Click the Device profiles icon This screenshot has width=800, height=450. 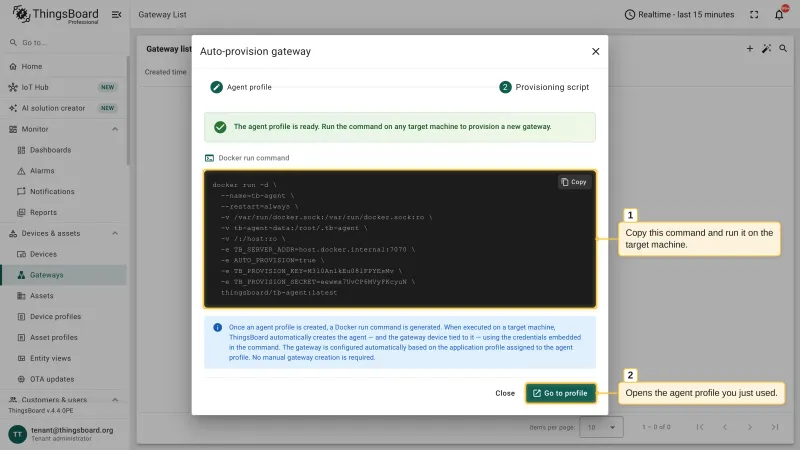click(21, 317)
